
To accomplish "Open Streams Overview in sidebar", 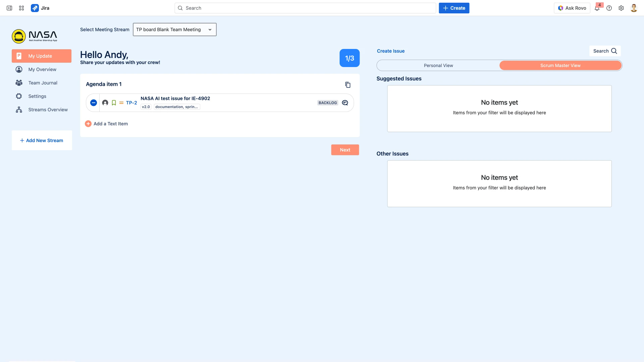I will 48,110.
